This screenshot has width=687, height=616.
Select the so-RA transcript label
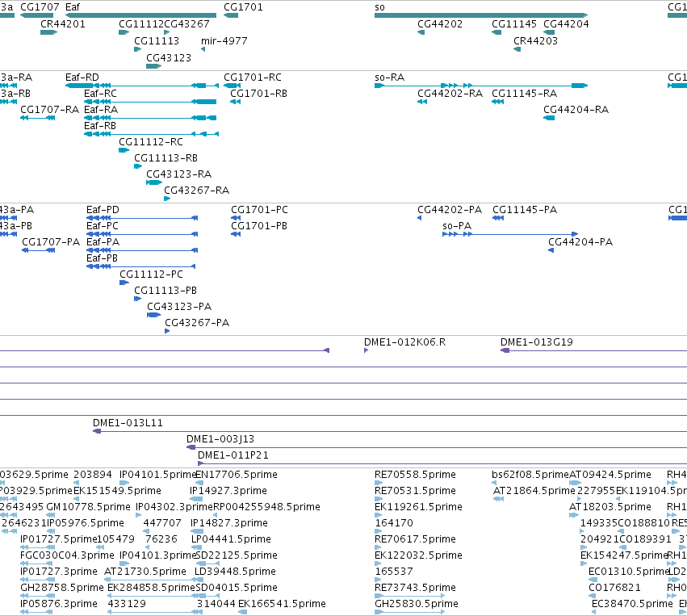[389, 78]
